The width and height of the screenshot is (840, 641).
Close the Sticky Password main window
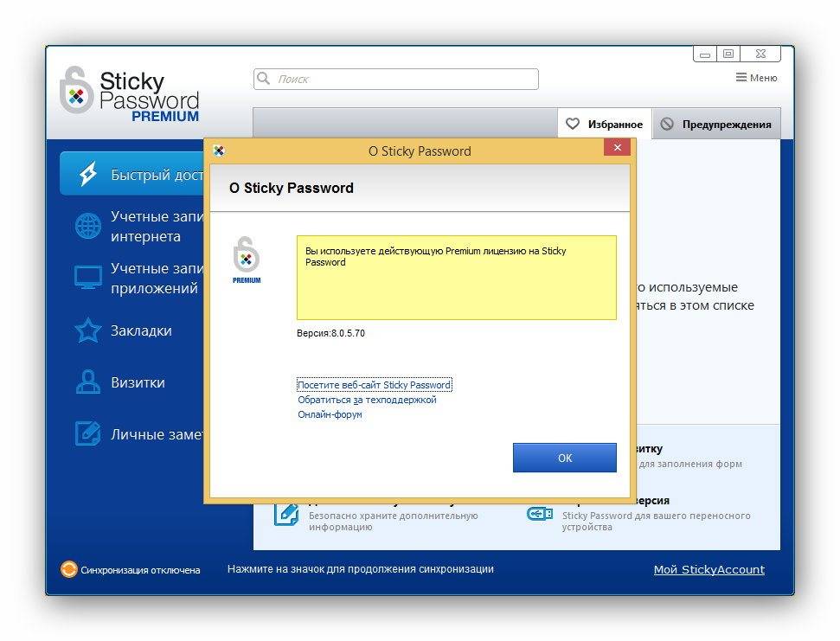[x=760, y=54]
